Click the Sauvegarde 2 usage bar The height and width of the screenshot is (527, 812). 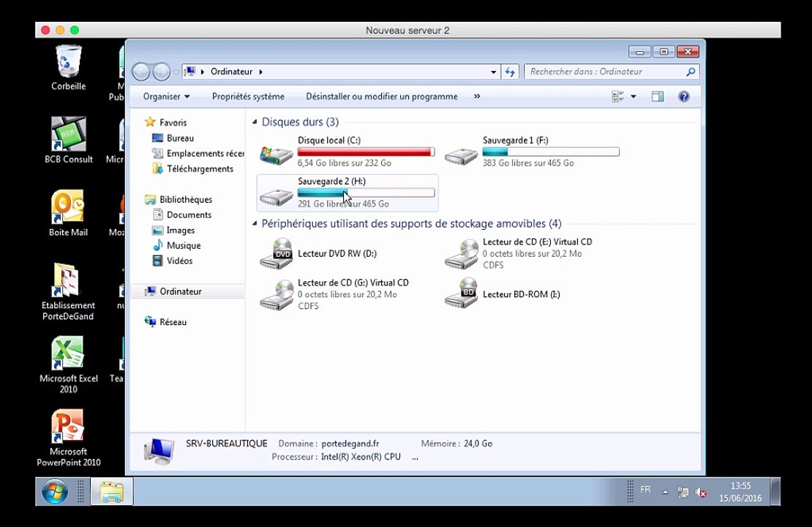point(366,193)
